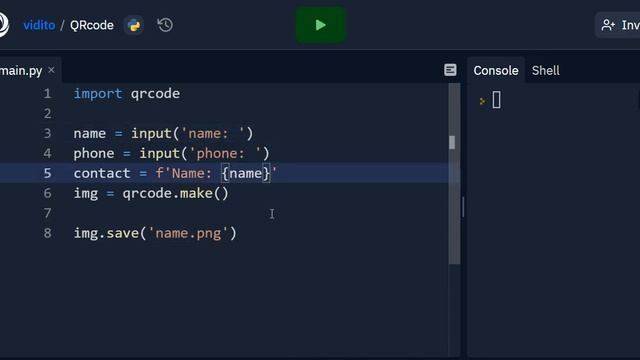640x360 pixels.
Task: Place cursor in "name = input('name: ')"
Action: pyautogui.click(x=163, y=133)
